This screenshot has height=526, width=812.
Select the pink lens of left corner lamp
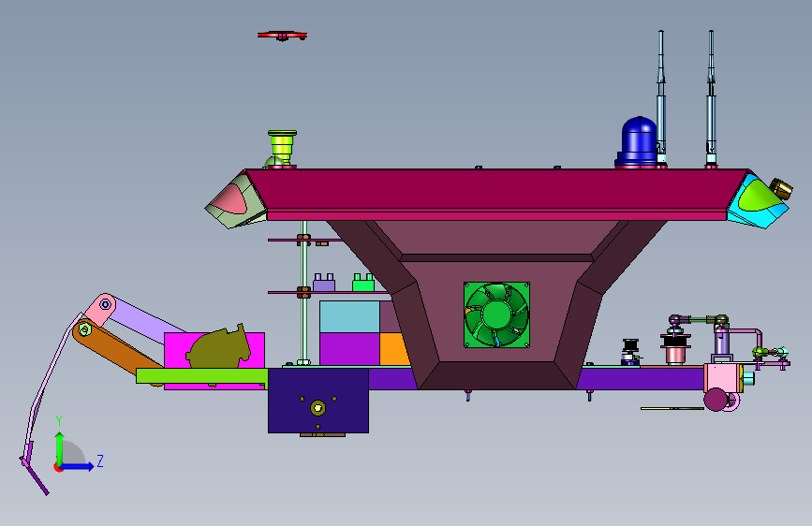[232, 199]
